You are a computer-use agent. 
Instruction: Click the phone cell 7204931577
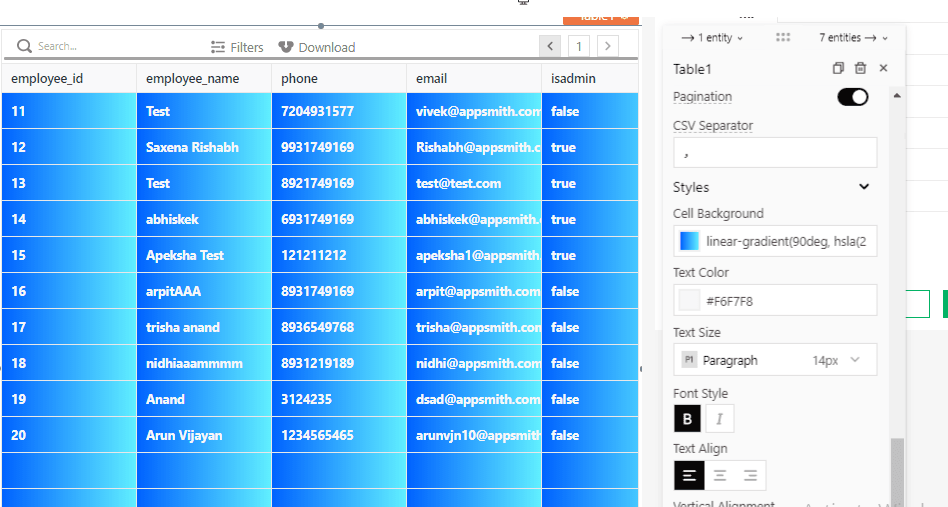[x=339, y=111]
